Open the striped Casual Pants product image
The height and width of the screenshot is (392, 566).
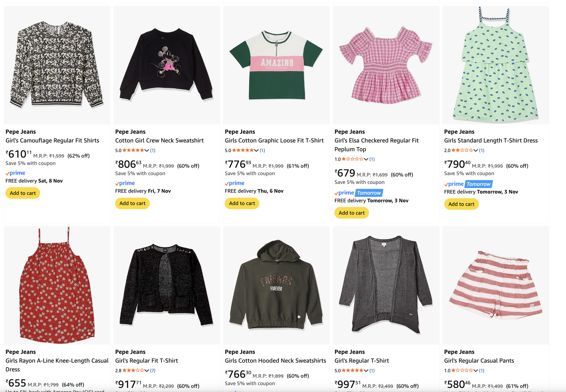(496, 285)
